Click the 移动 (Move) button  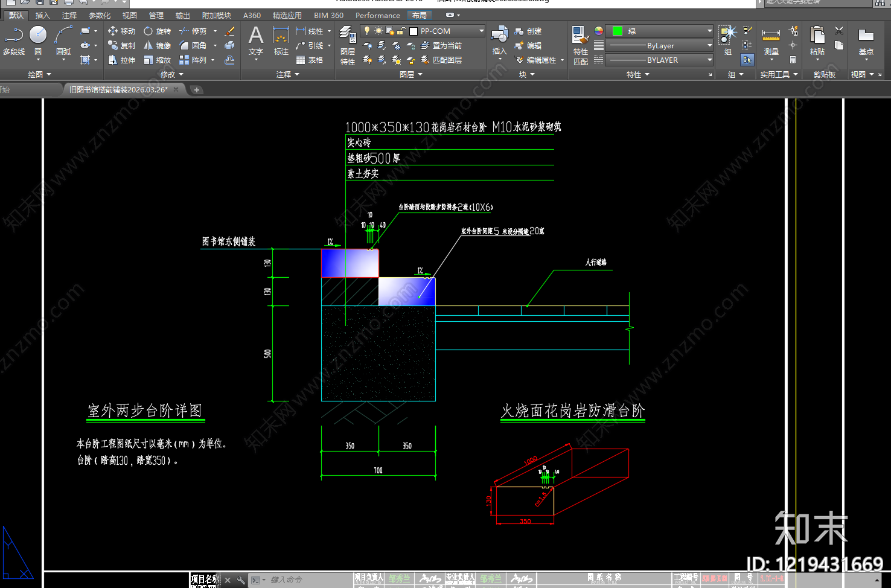tap(121, 31)
